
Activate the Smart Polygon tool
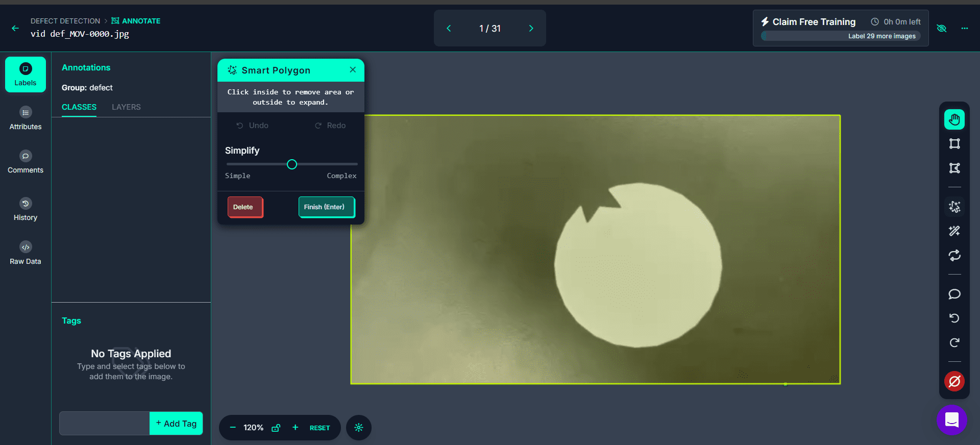pyautogui.click(x=954, y=207)
